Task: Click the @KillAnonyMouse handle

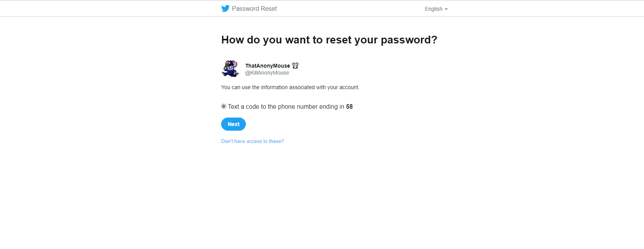Action: [267, 73]
